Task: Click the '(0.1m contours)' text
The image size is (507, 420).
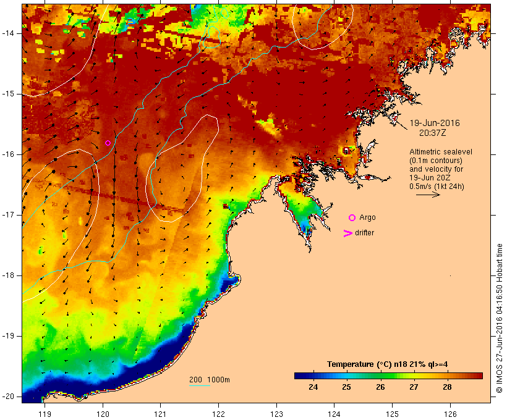Action: (x=436, y=161)
